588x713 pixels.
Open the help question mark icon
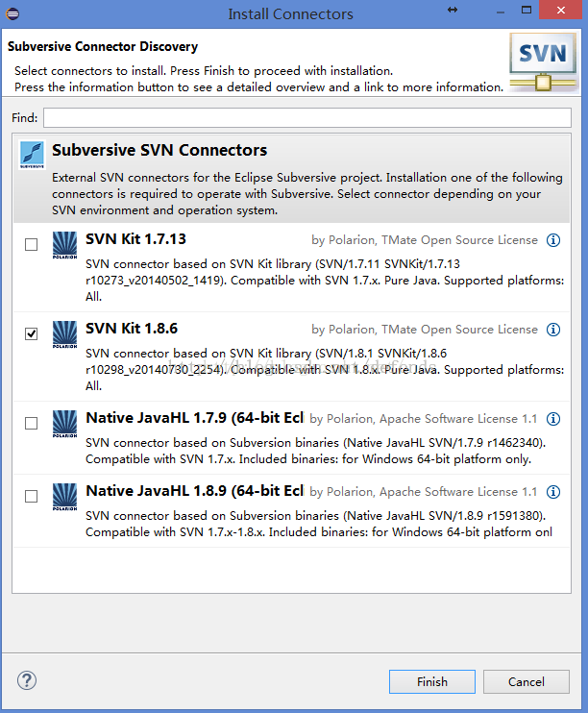[x=27, y=680]
